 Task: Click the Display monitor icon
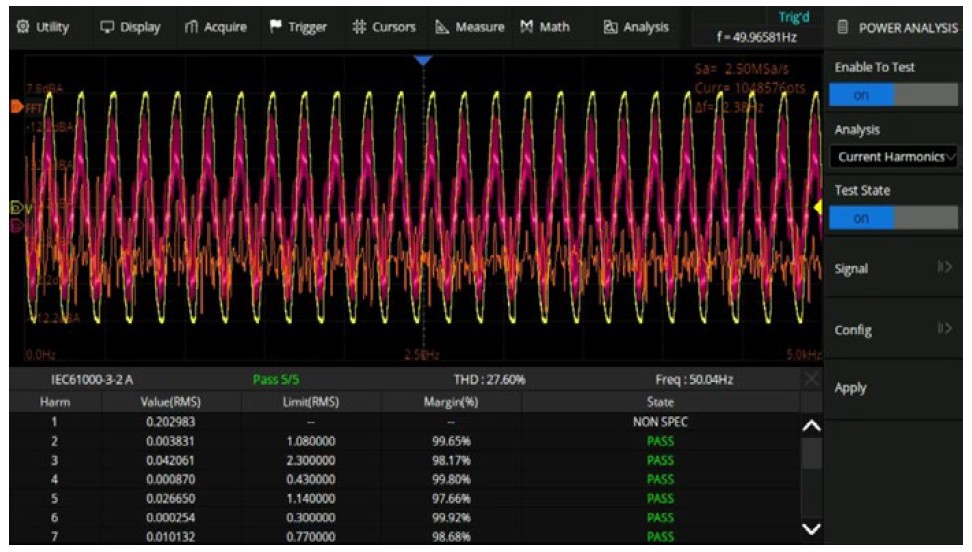click(106, 27)
